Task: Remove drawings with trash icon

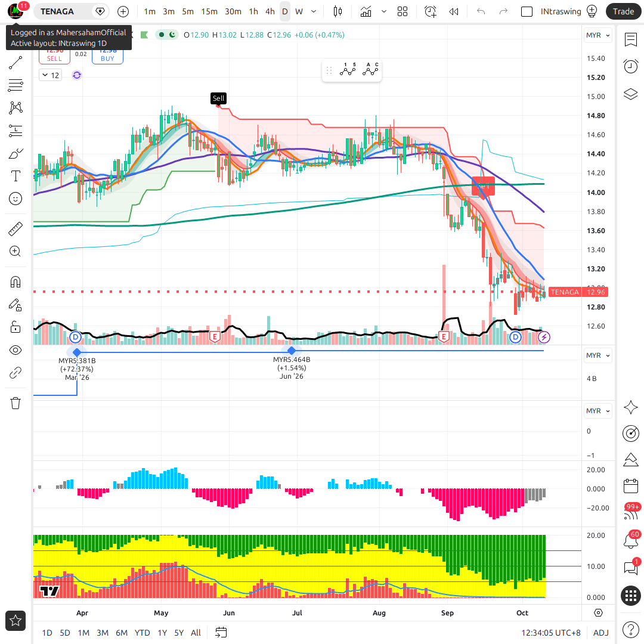Action: pyautogui.click(x=16, y=403)
